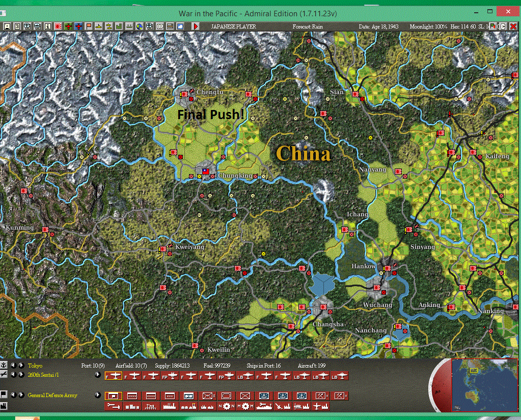Select the red aircraft on blue icon
This screenshot has width=521, height=420.
click(78, 26)
